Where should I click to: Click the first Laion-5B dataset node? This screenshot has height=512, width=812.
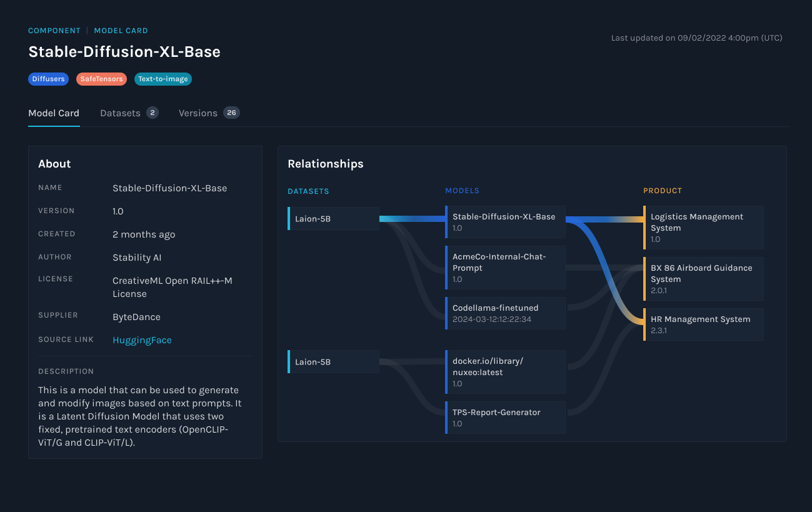pyautogui.click(x=333, y=219)
